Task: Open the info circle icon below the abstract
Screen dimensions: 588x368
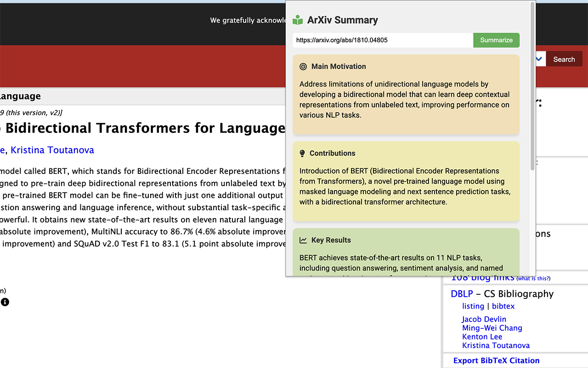Action: click(x=5, y=302)
